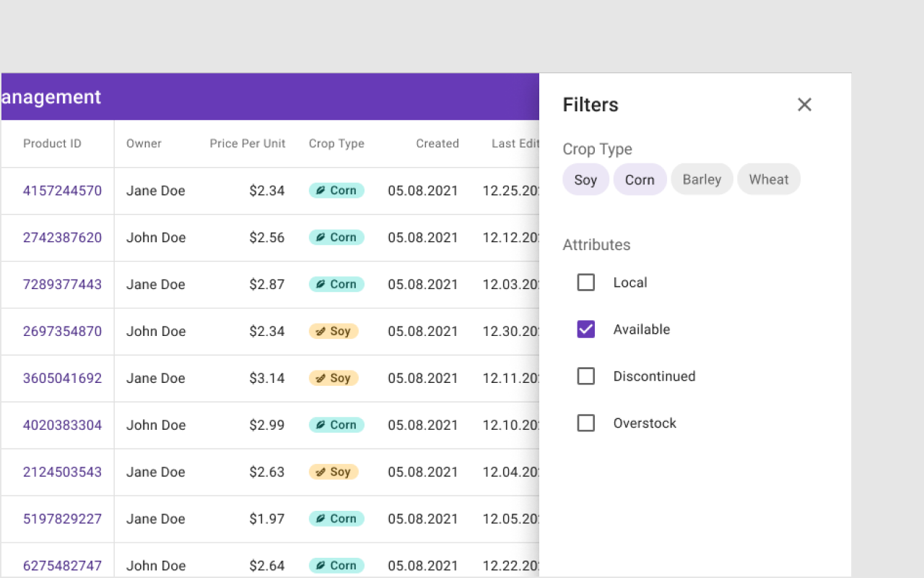Click the Corn tag in first row

coord(336,191)
